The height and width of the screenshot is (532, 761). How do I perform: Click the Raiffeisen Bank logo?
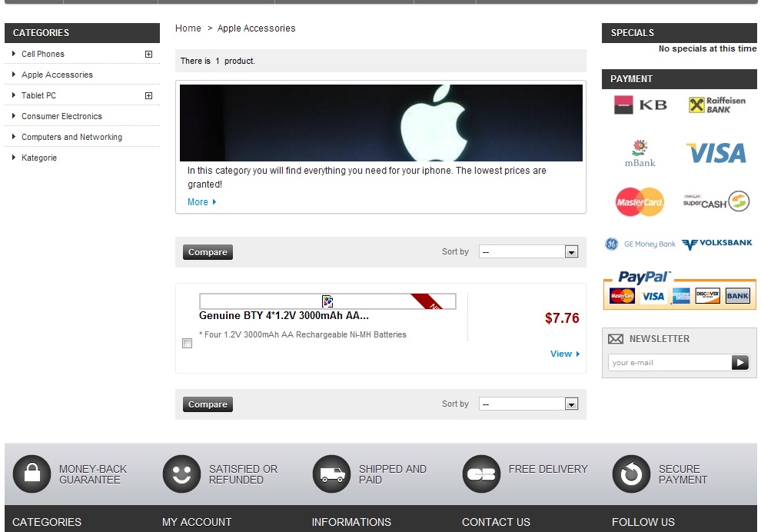(x=717, y=105)
